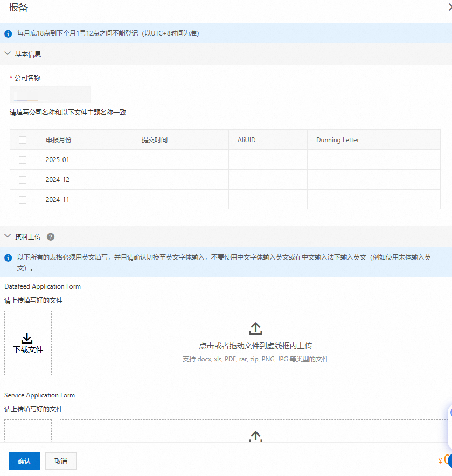This screenshot has width=452, height=476.
Task: Click the 2025-01 month cell
Action: (85, 160)
